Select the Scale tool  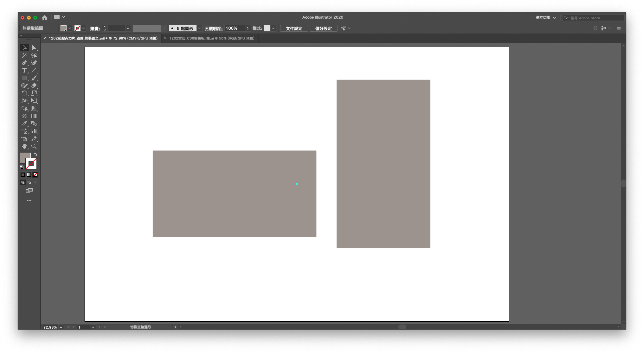point(34,93)
